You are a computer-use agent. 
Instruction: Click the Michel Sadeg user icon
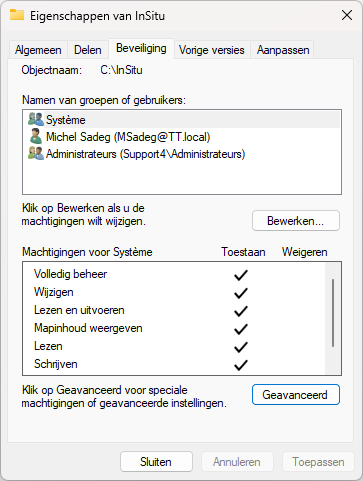[36, 137]
